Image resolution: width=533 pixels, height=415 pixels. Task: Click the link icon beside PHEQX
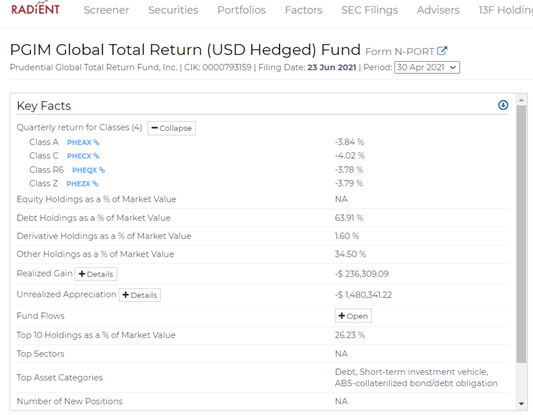tap(102, 170)
